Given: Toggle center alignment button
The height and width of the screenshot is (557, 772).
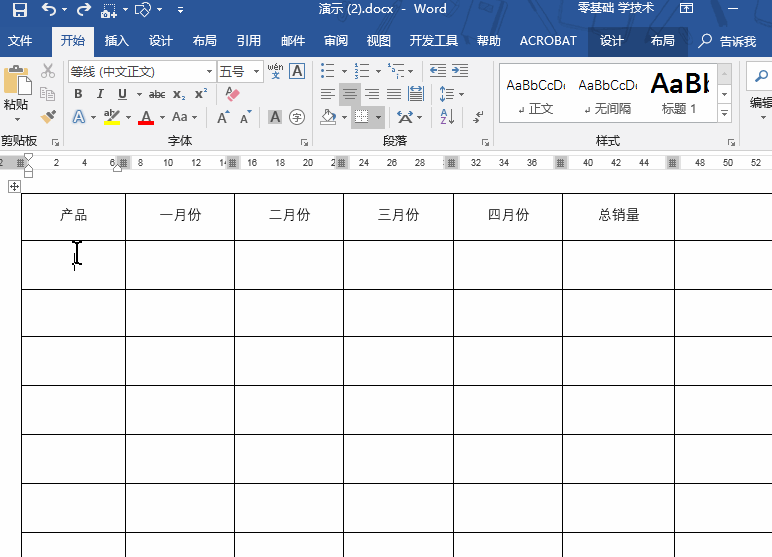Looking at the screenshot, I should tap(350, 94).
